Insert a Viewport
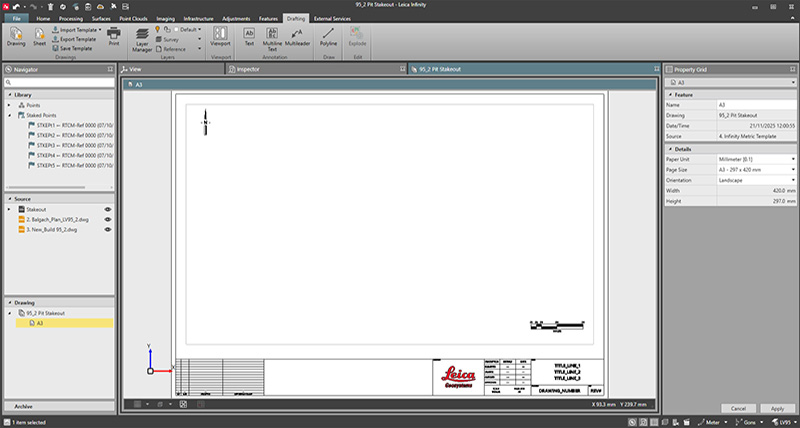Viewport: 800px width, 428px height. click(x=222, y=37)
